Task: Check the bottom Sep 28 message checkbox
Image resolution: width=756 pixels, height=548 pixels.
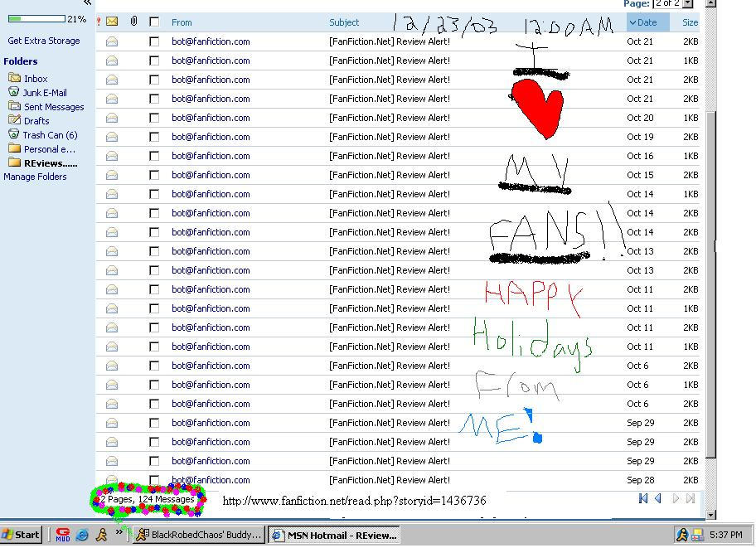Action: (153, 479)
